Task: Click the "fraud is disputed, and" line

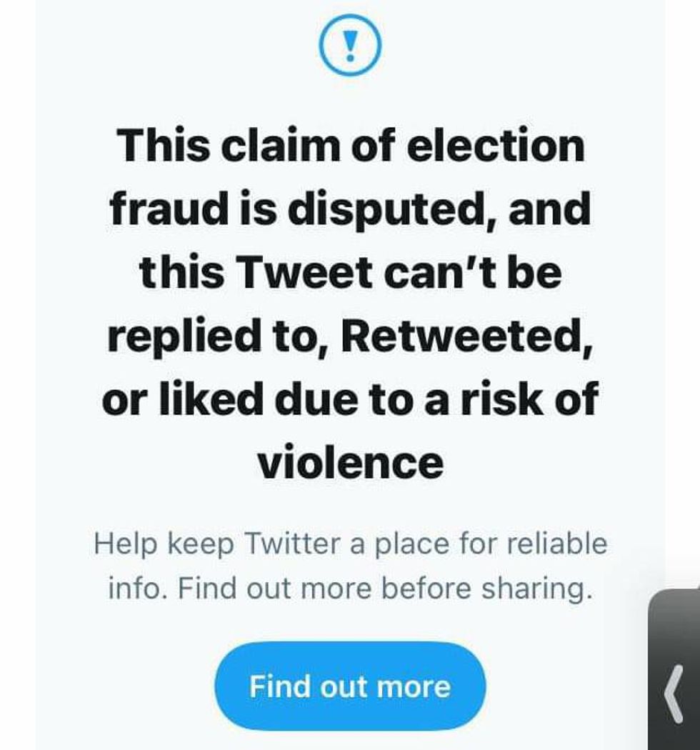Action: (350, 209)
